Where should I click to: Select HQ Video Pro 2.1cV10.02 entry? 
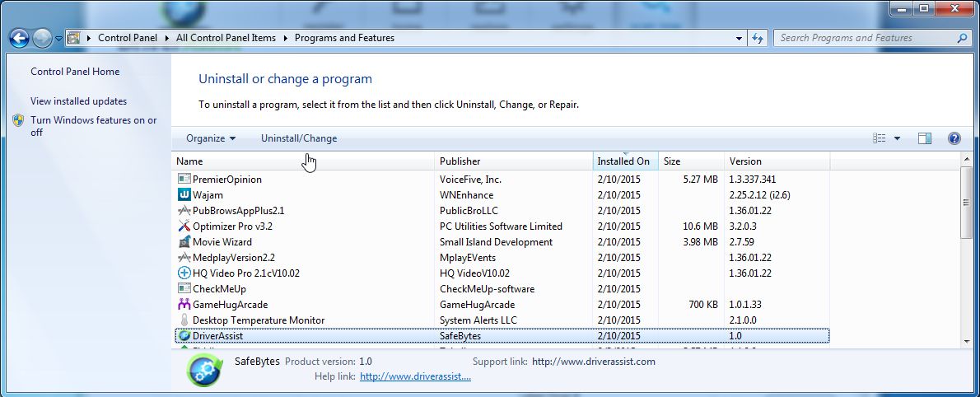pos(246,273)
